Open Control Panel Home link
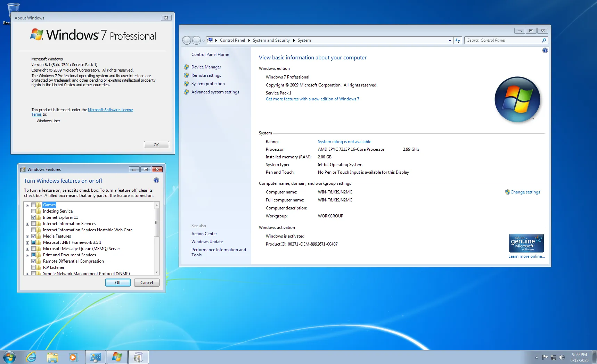Viewport: 597px width, 364px height. click(210, 55)
